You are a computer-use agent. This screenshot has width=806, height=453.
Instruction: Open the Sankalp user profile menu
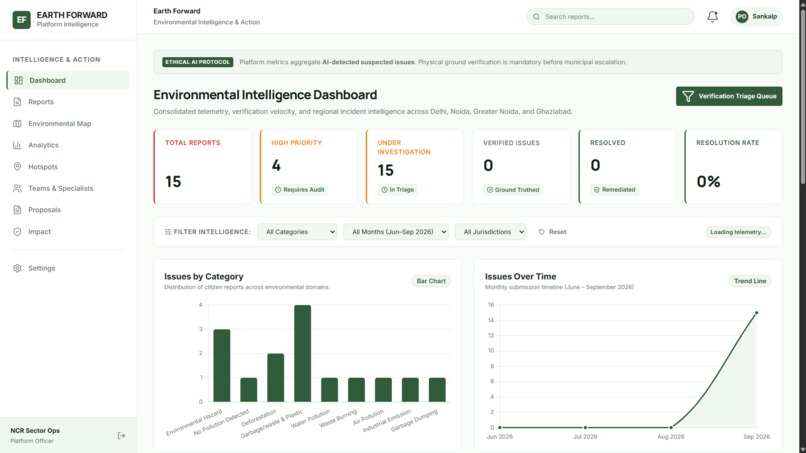pyautogui.click(x=756, y=16)
